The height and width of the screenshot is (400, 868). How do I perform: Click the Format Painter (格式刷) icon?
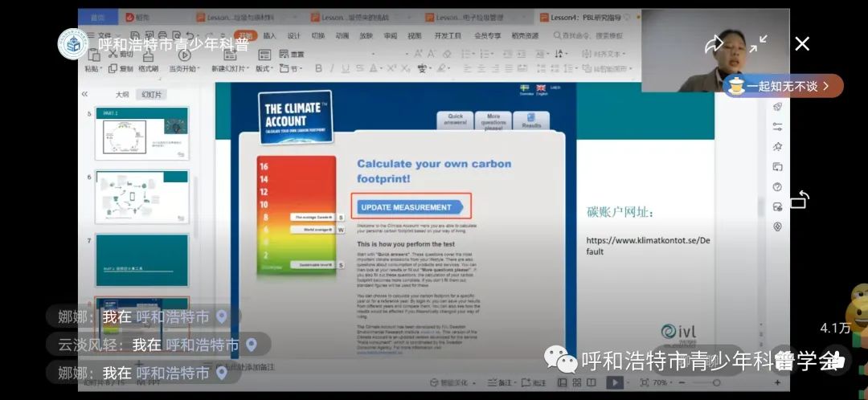(148, 69)
